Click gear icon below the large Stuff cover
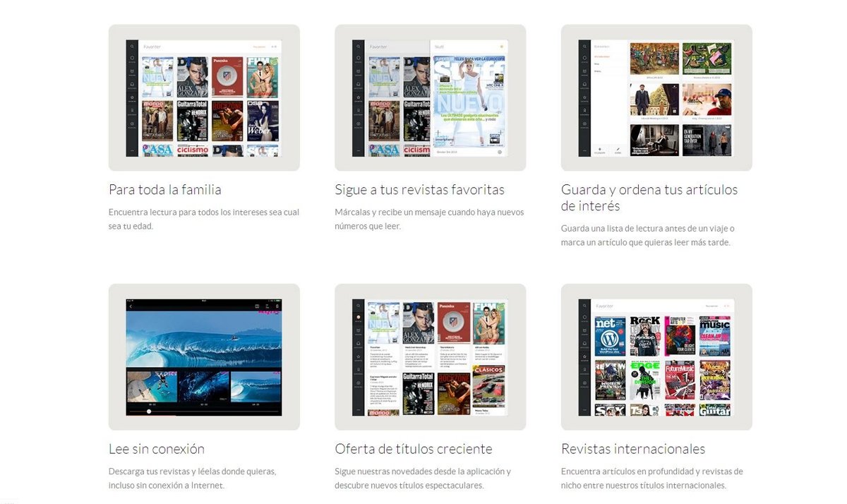Screen dimensions: 847x504 click(499, 152)
